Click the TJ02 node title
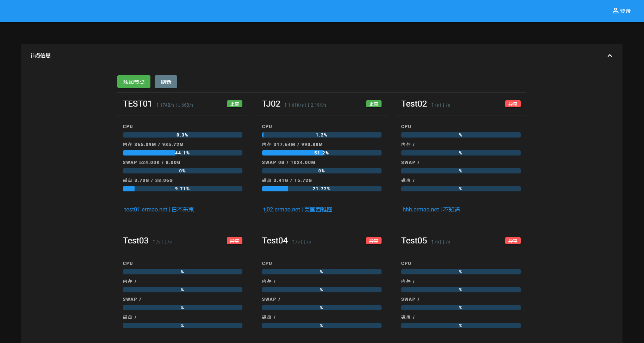644x343 pixels. [271, 104]
